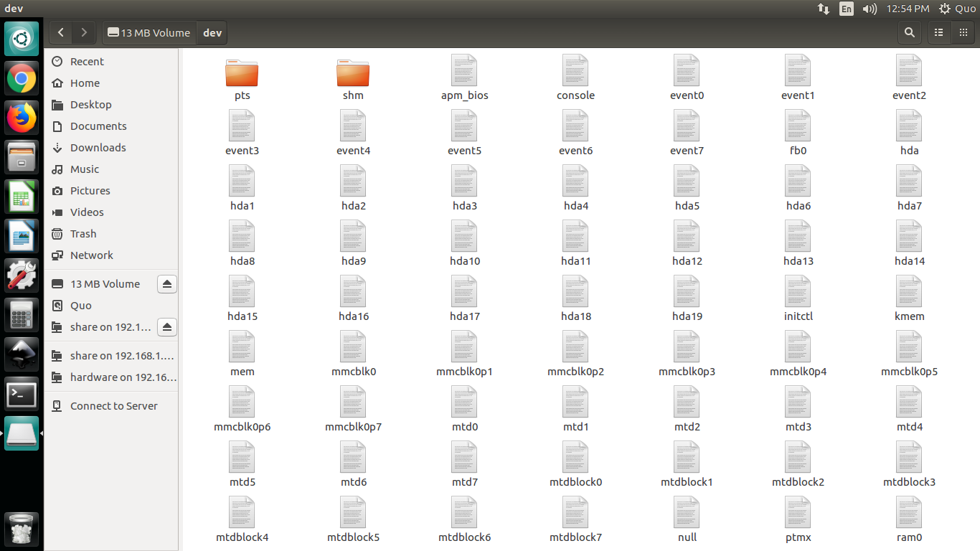This screenshot has width=980, height=551.
Task: Open the pts folder
Action: (242, 74)
